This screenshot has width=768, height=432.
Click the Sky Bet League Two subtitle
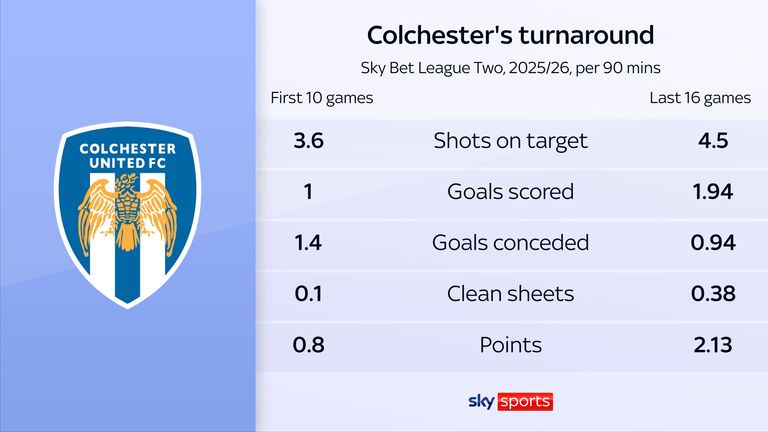pos(510,69)
